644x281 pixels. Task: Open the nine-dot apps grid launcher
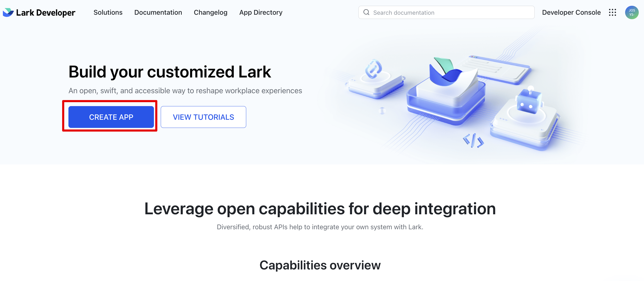(612, 12)
